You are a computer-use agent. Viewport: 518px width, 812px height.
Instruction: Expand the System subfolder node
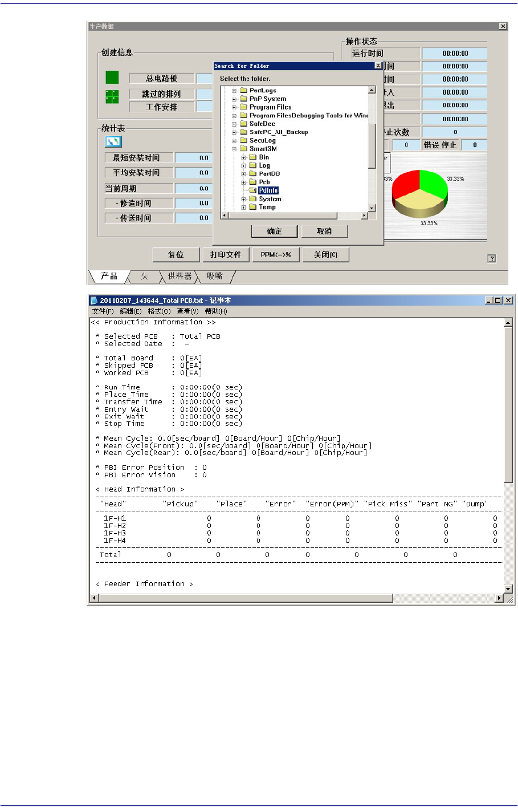tap(243, 199)
